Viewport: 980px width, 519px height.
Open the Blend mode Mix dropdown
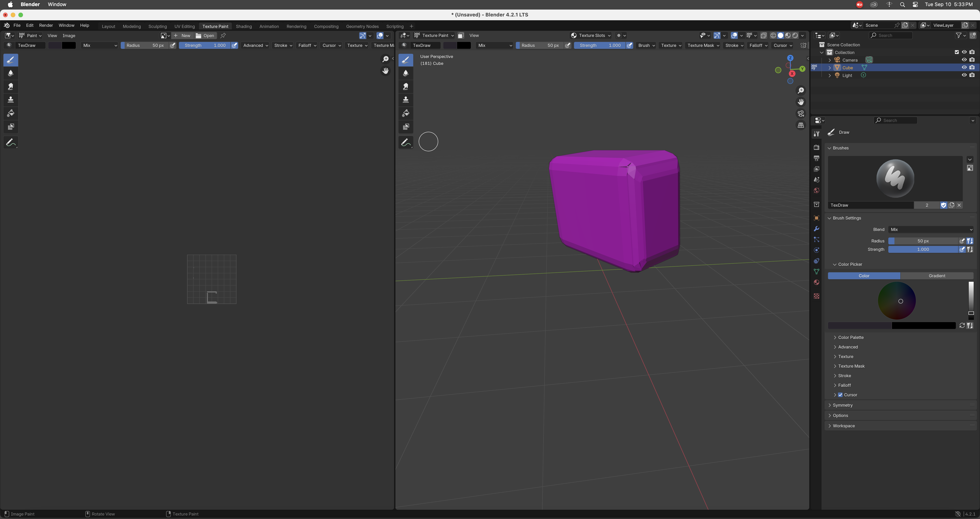click(931, 229)
